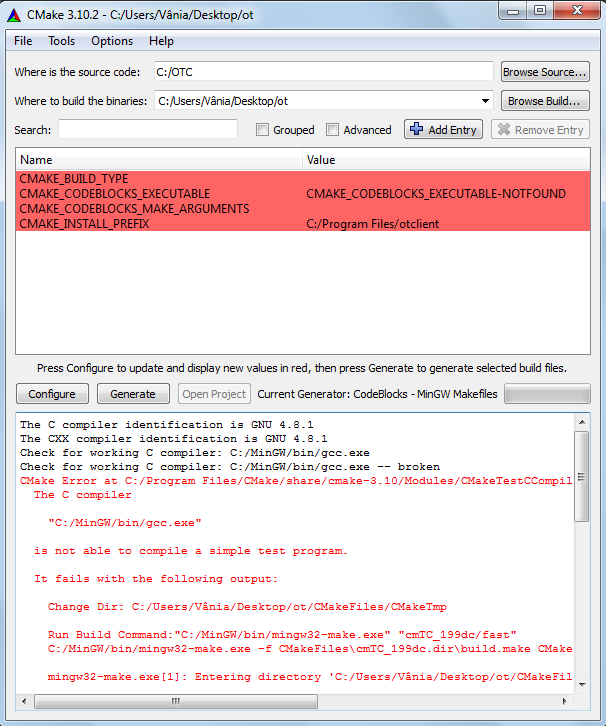Click the Configure button

52,394
